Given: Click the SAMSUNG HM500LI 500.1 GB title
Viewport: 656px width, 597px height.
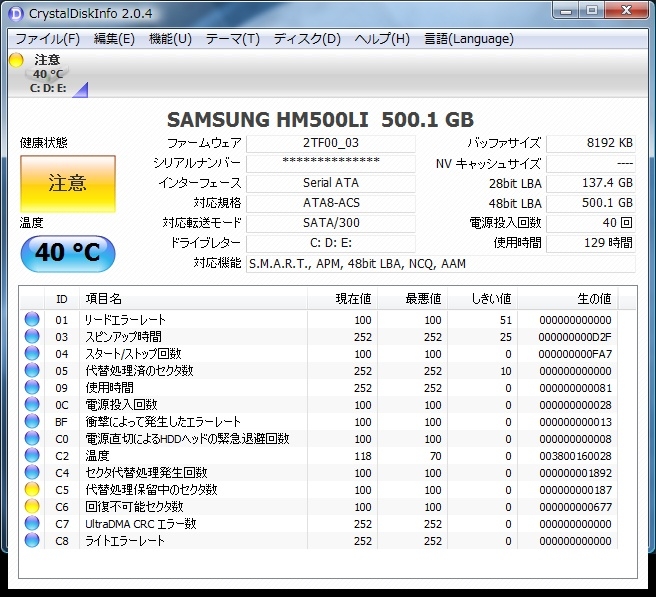Looking at the screenshot, I should (x=320, y=120).
